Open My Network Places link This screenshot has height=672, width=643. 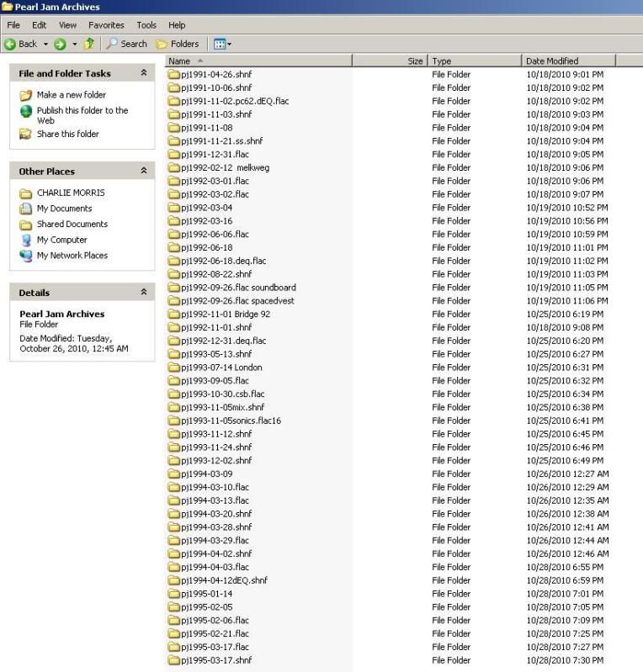[72, 256]
